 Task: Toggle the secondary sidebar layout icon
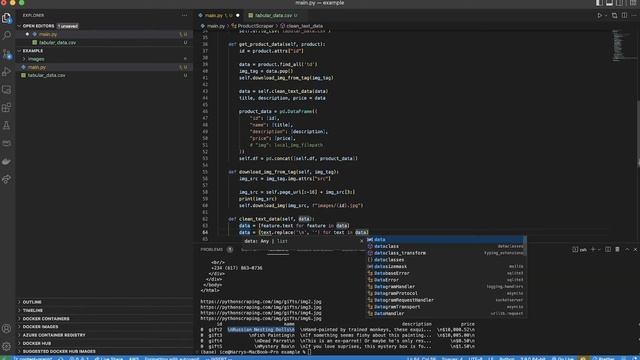pyautogui.click(x=620, y=3)
